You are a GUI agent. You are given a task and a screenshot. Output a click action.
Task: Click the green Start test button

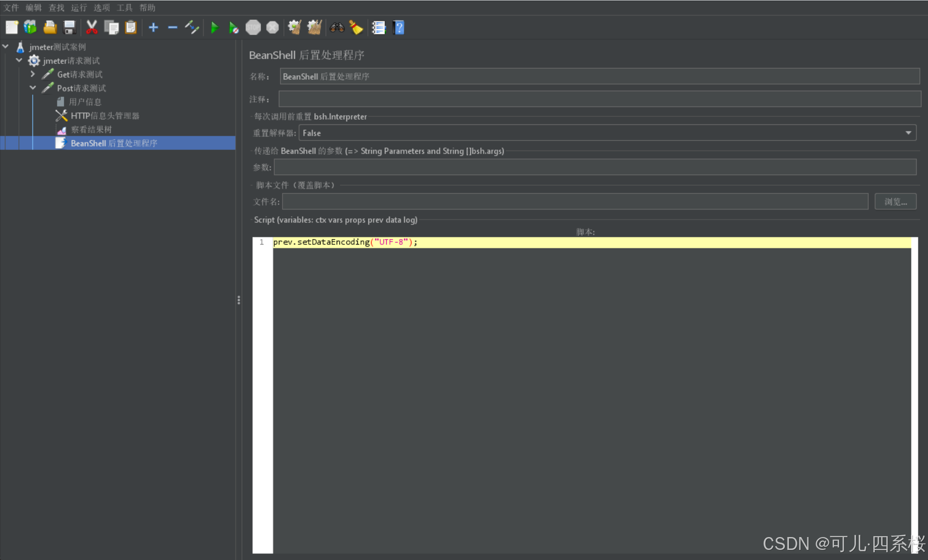(214, 28)
